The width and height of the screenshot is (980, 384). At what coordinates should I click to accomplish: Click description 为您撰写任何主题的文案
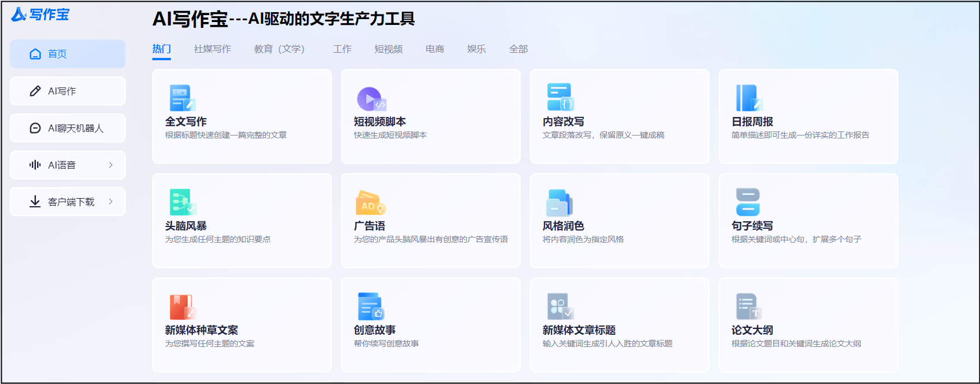tap(210, 343)
